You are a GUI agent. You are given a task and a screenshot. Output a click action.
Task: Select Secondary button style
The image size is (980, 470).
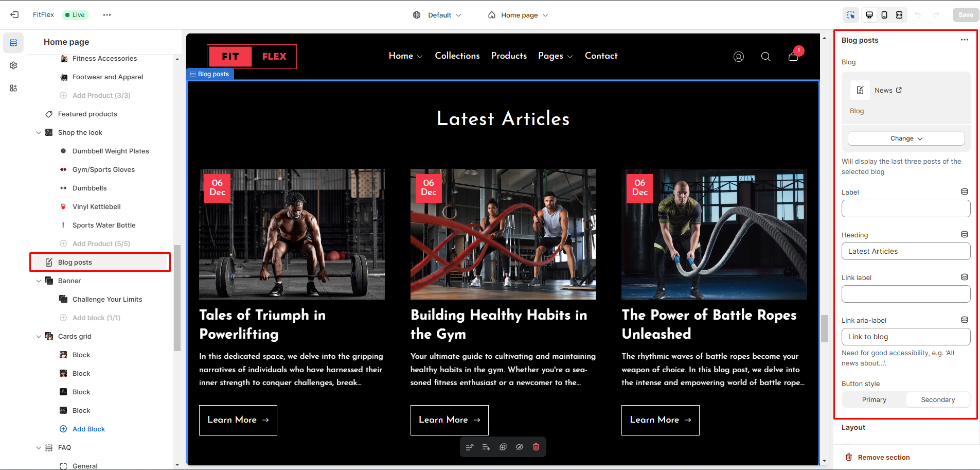[x=938, y=399]
